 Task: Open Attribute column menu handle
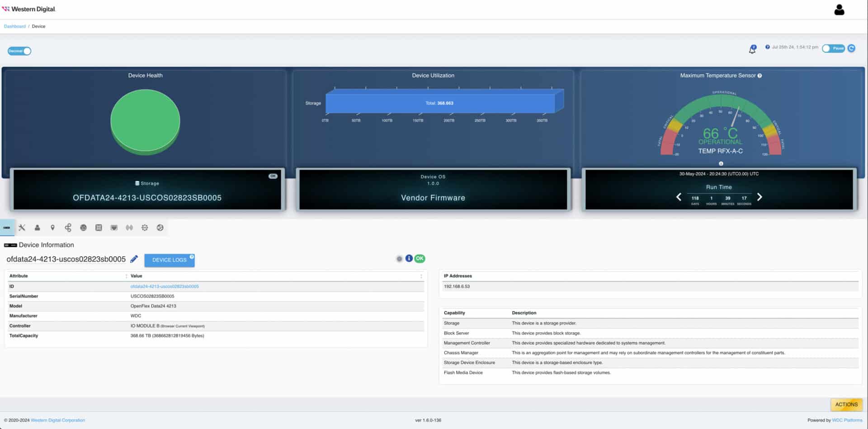126,276
